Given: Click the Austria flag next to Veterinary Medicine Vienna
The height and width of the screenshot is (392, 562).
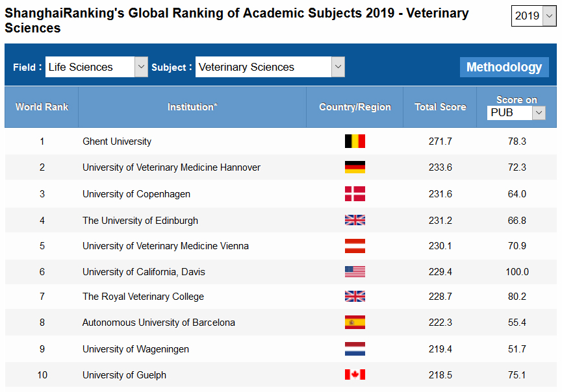Looking at the screenshot, I should [x=354, y=245].
